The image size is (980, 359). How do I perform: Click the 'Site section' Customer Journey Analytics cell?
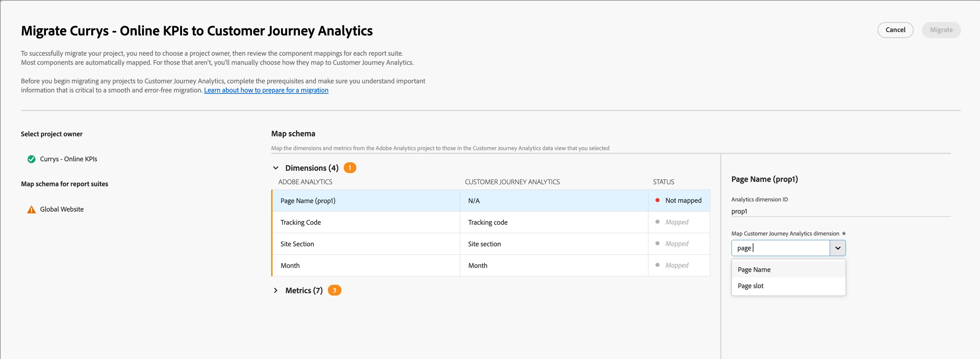[x=554, y=244]
